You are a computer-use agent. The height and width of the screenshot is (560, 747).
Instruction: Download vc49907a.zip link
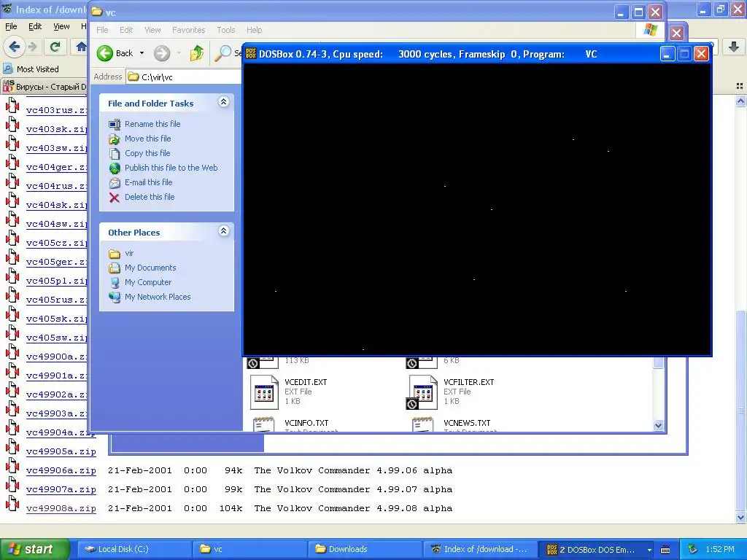(61, 489)
